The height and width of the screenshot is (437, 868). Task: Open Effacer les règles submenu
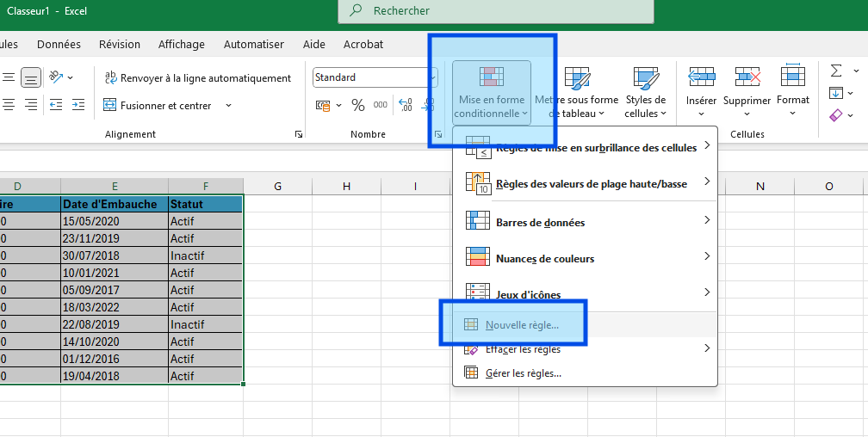(586, 348)
